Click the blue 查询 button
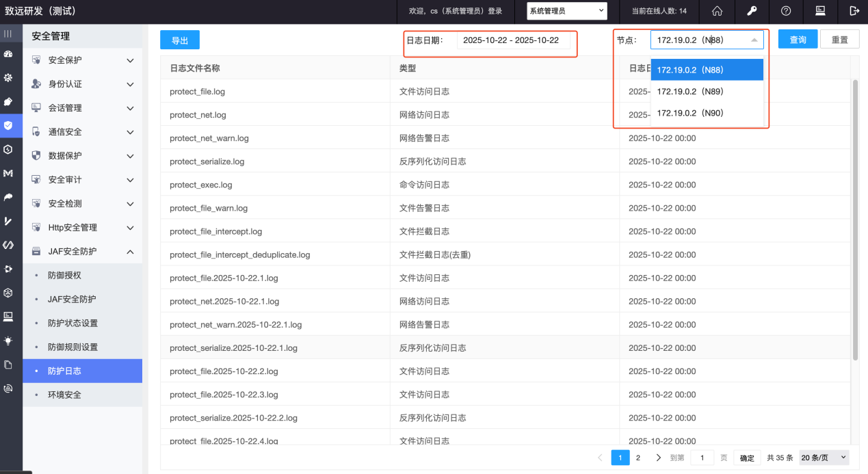Screen dimensions: 868x474 [798, 40]
